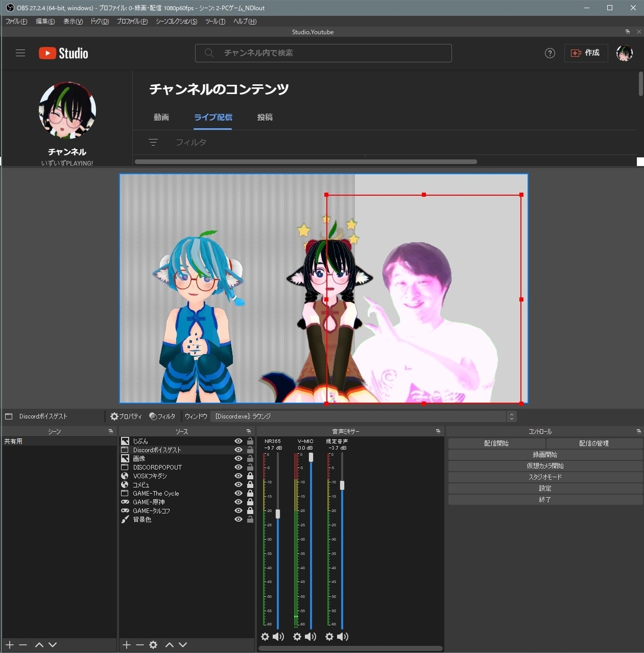Pop out the 音声ミキサー dock panel
The height and width of the screenshot is (653, 644).
click(x=438, y=431)
